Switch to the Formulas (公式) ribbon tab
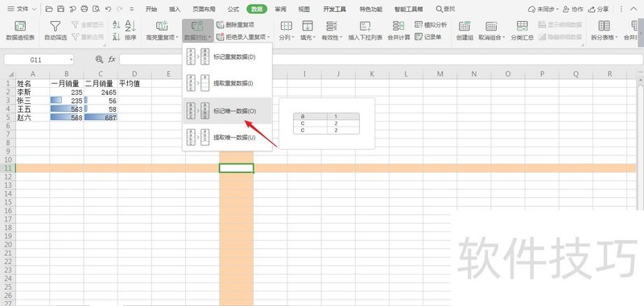This screenshot has width=644, height=306. coord(233,9)
